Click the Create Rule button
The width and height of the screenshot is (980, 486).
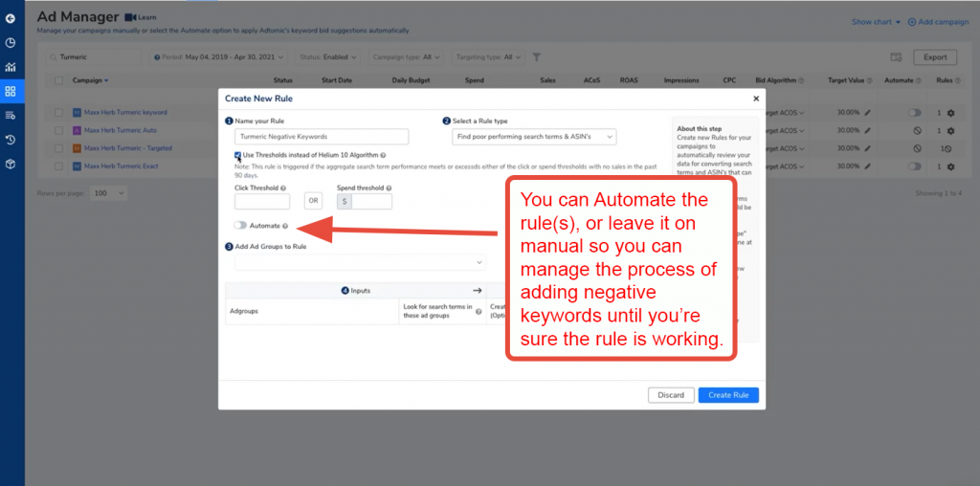pos(728,395)
